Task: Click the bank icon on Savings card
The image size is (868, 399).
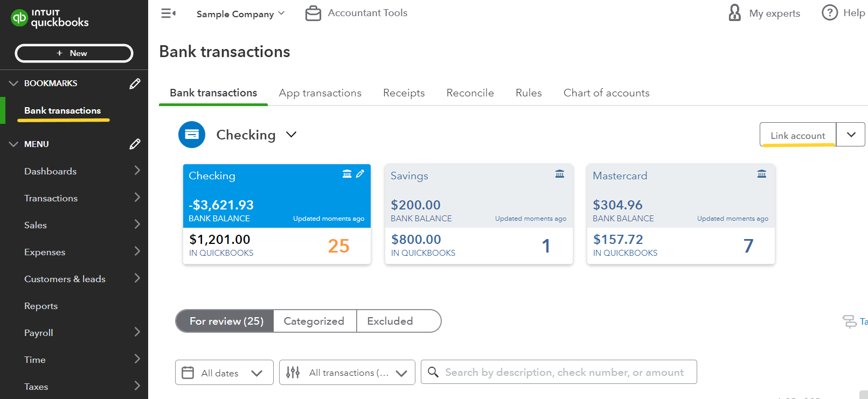Action: click(x=560, y=174)
